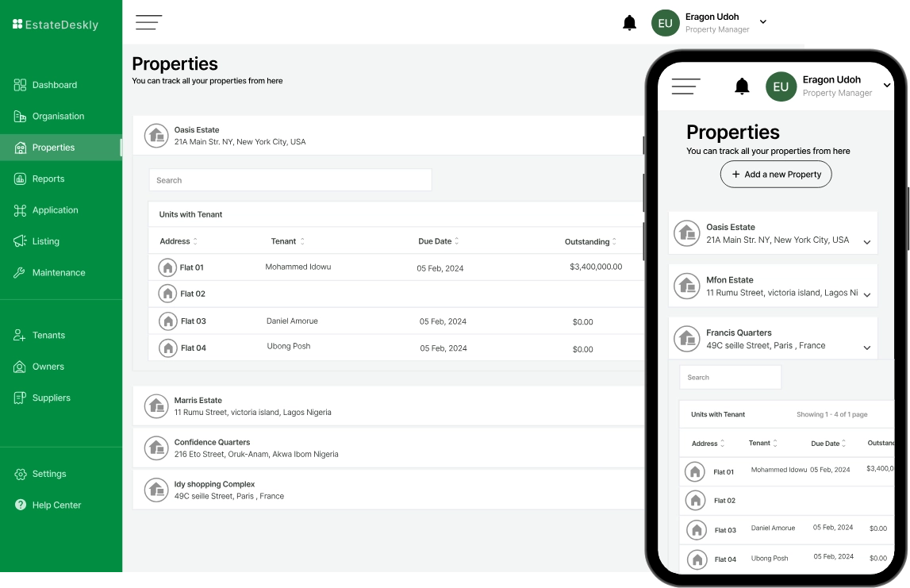Click the Owners sidebar icon
The image size is (910, 588).
point(21,366)
